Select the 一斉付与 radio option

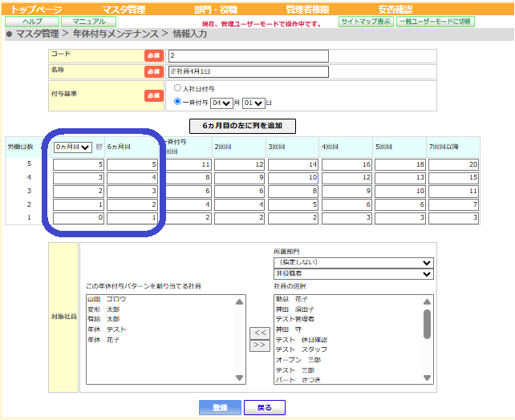[177, 102]
